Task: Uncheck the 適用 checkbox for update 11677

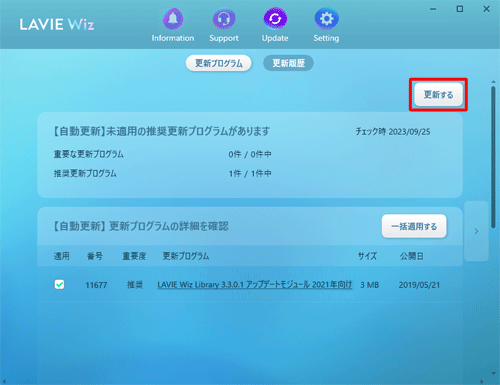Action: tap(59, 284)
